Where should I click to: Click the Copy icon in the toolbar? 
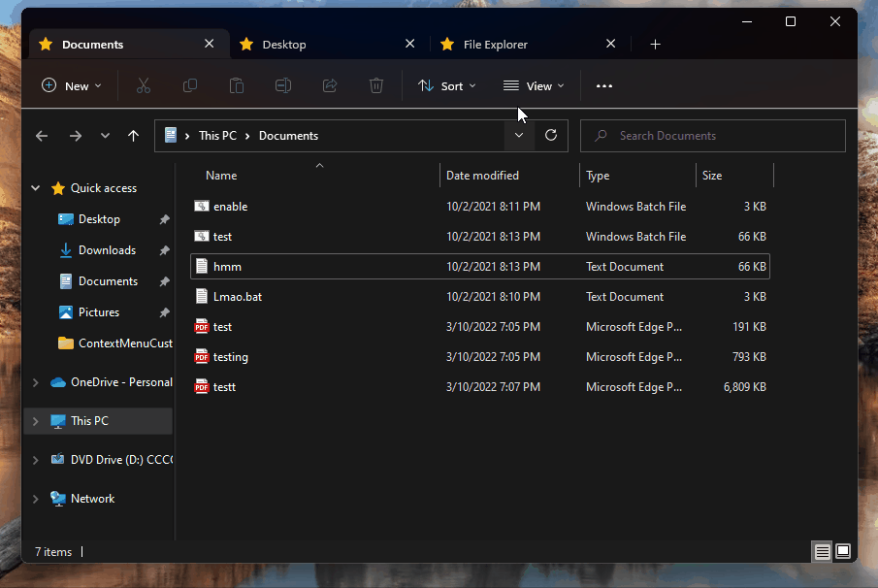point(190,85)
